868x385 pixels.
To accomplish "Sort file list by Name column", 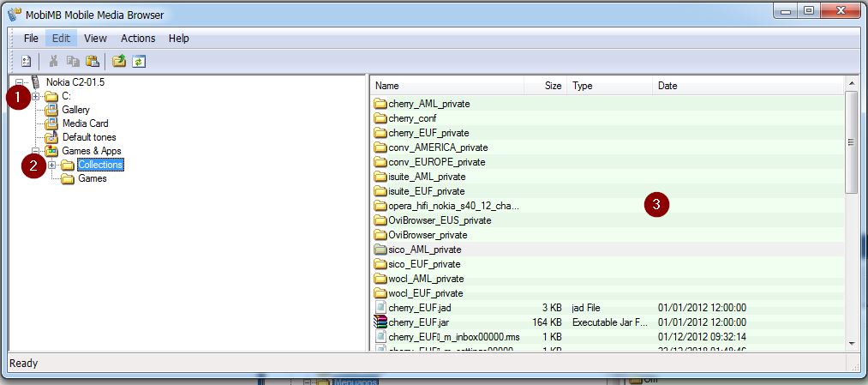I will click(447, 86).
